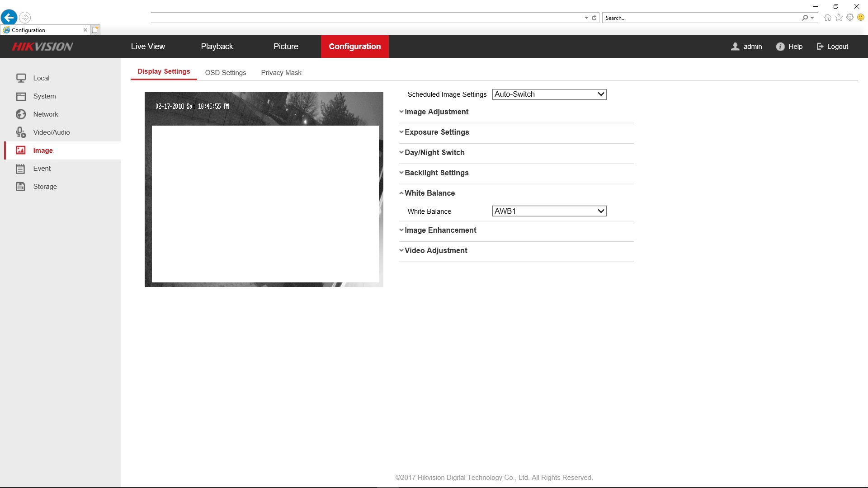
Task: Open the White Balance AWB1 dropdown
Action: pyautogui.click(x=549, y=211)
